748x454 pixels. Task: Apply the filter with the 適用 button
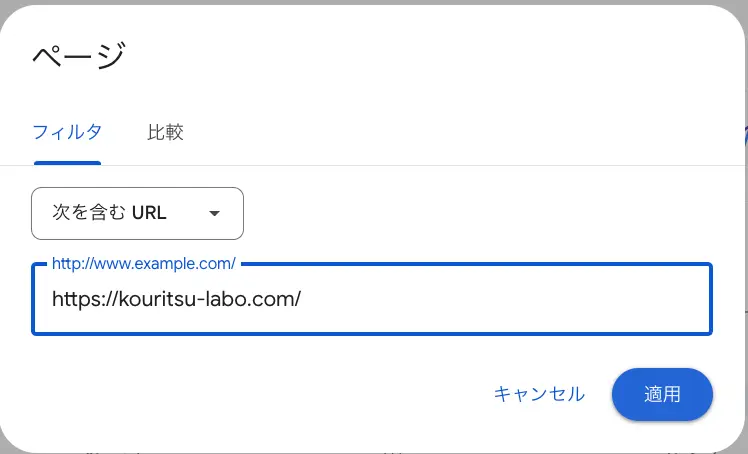tap(662, 394)
